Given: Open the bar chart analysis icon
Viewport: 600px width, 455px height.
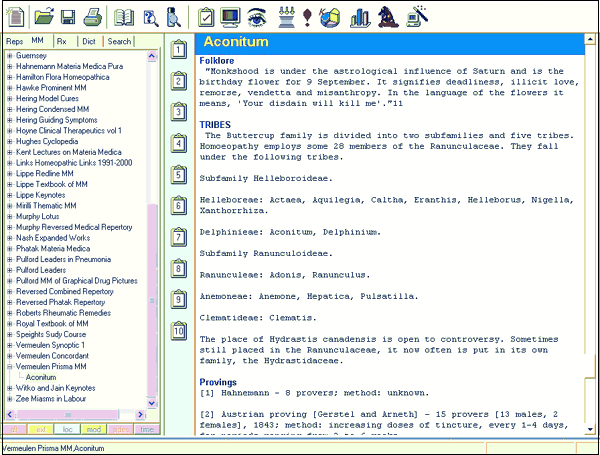Looking at the screenshot, I should pyautogui.click(x=360, y=18).
